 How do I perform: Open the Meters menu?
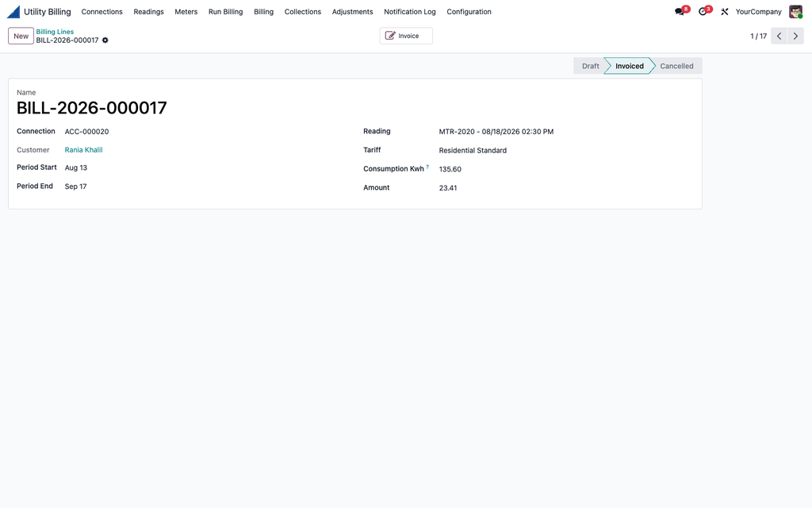click(x=186, y=11)
